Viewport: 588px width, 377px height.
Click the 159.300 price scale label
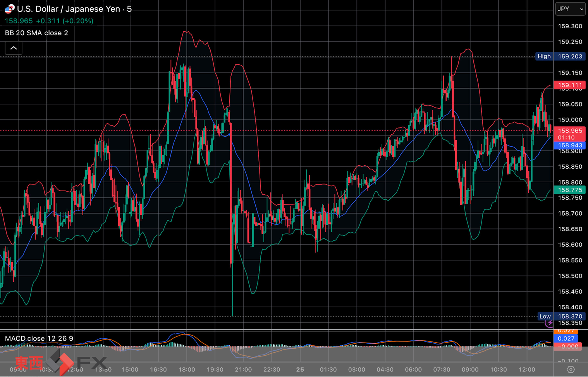(x=570, y=26)
